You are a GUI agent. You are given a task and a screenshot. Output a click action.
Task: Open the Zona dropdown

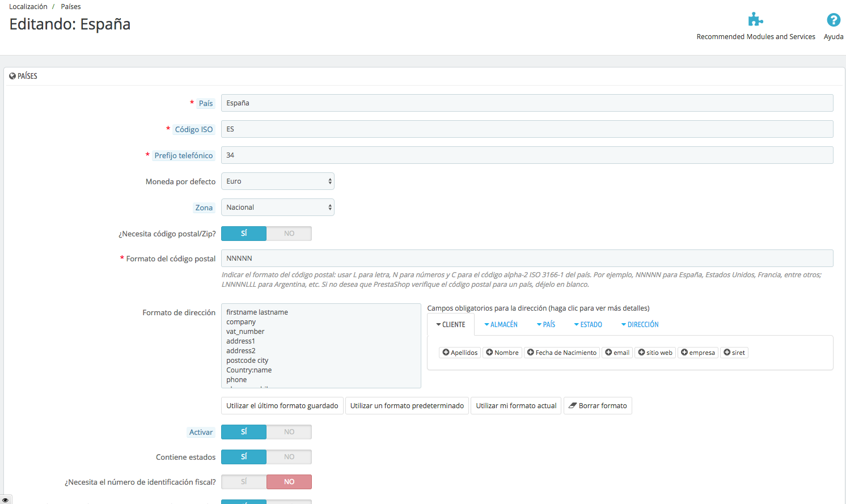pyautogui.click(x=278, y=207)
